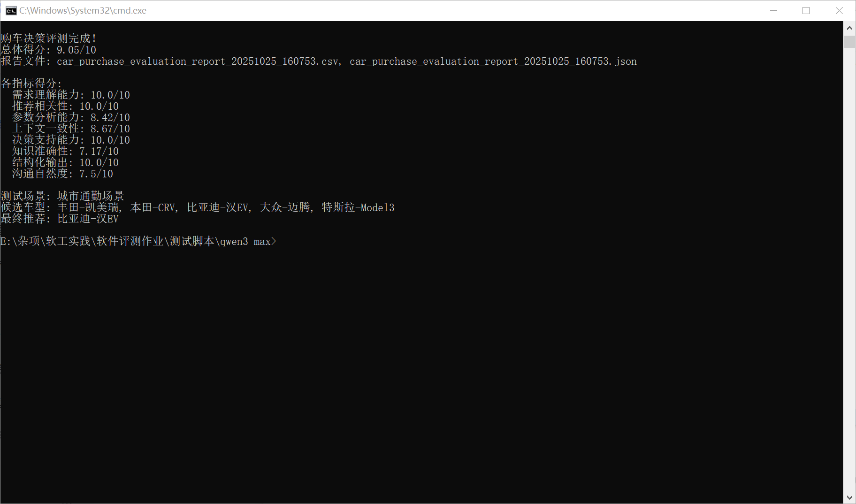Click the filename car_purchase_evaluation_report_20251025_160753.json

(x=493, y=61)
